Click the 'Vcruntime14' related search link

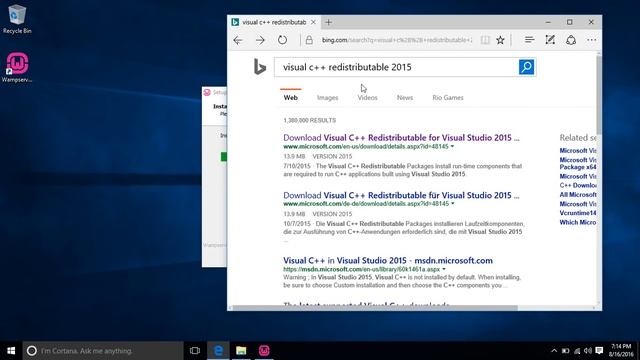[578, 213]
